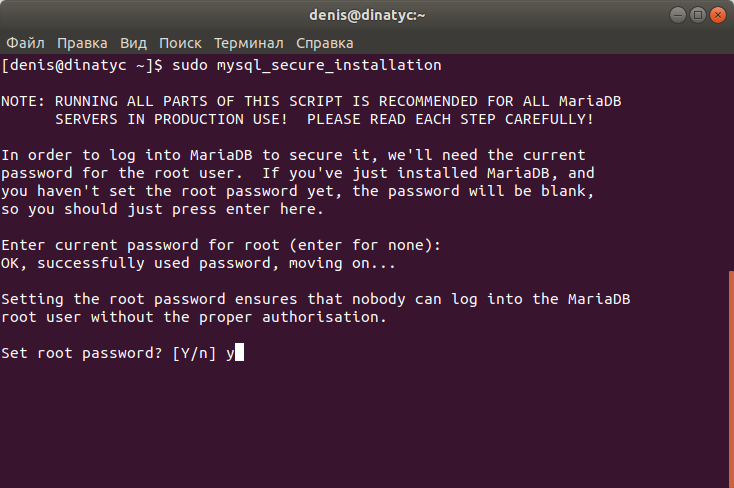Click the [Y/n] option text

pos(194,353)
